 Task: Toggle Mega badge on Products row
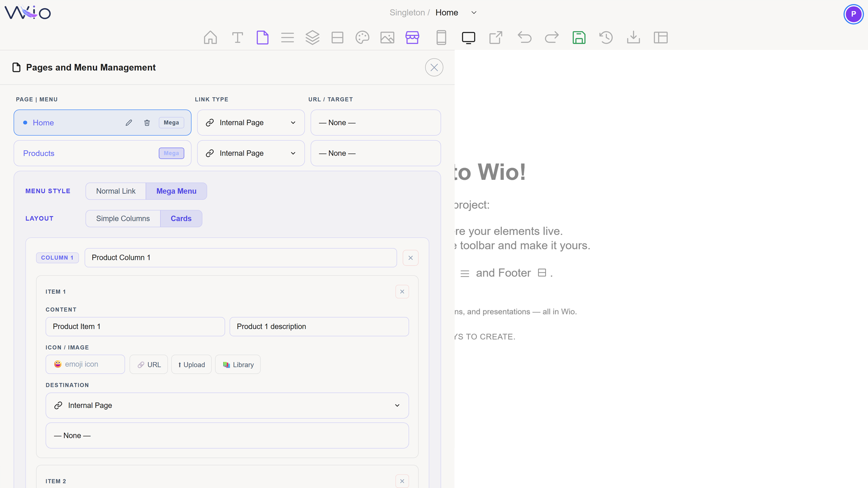pos(171,153)
